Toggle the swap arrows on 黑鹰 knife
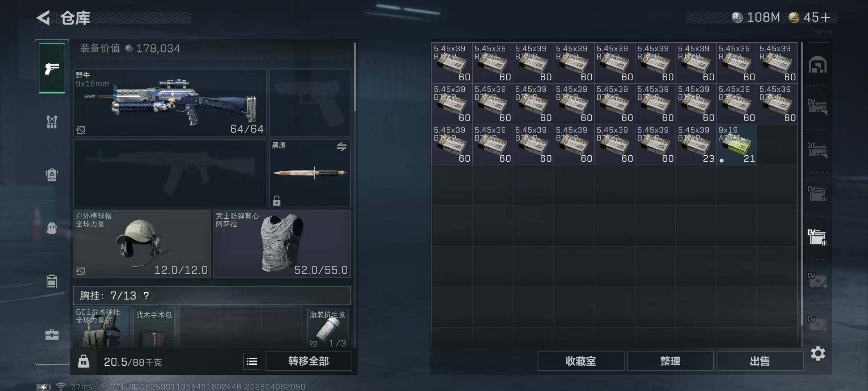Image resolution: width=868 pixels, height=391 pixels. [x=341, y=147]
